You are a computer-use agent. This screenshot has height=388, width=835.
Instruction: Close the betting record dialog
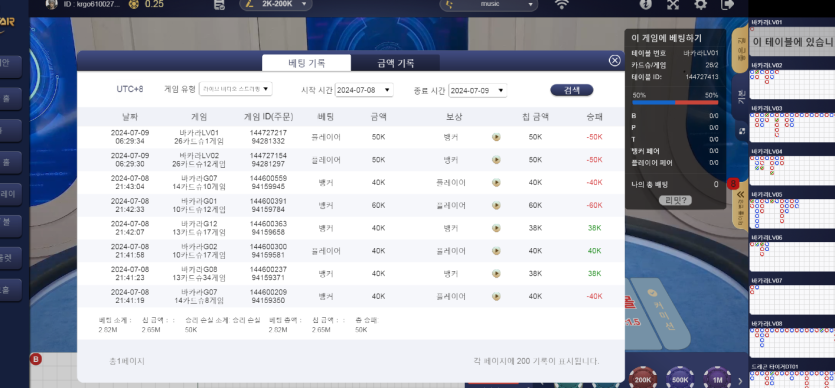pyautogui.click(x=615, y=61)
